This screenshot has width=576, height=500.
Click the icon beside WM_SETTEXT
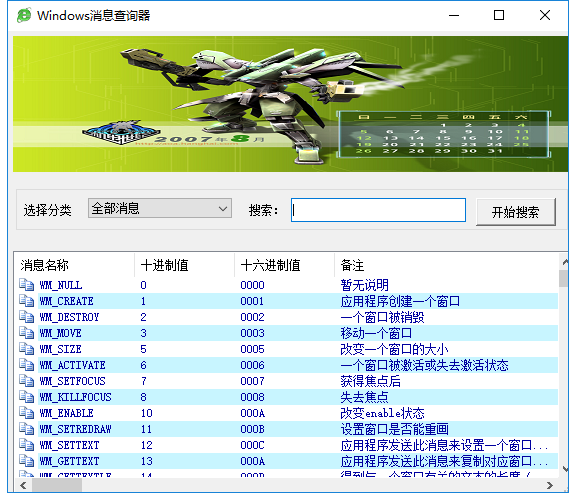(26, 445)
